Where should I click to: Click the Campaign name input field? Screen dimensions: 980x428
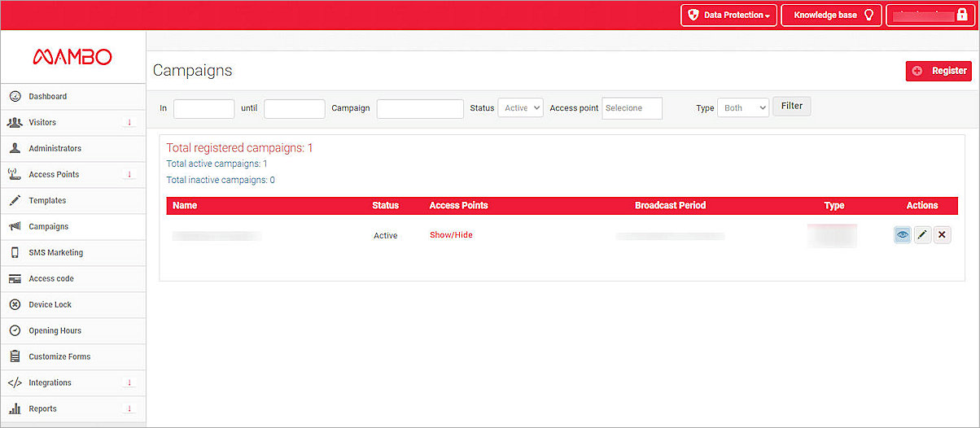coord(420,109)
